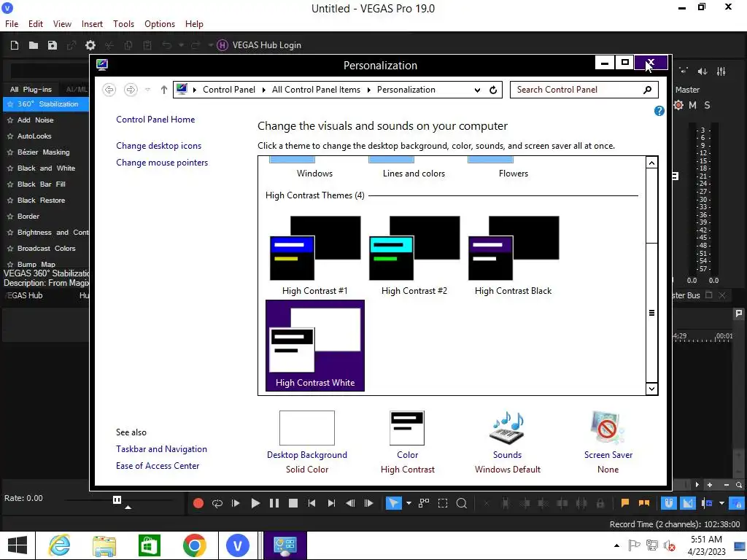Open Desktop Background settings
The image size is (747, 560).
307,443
